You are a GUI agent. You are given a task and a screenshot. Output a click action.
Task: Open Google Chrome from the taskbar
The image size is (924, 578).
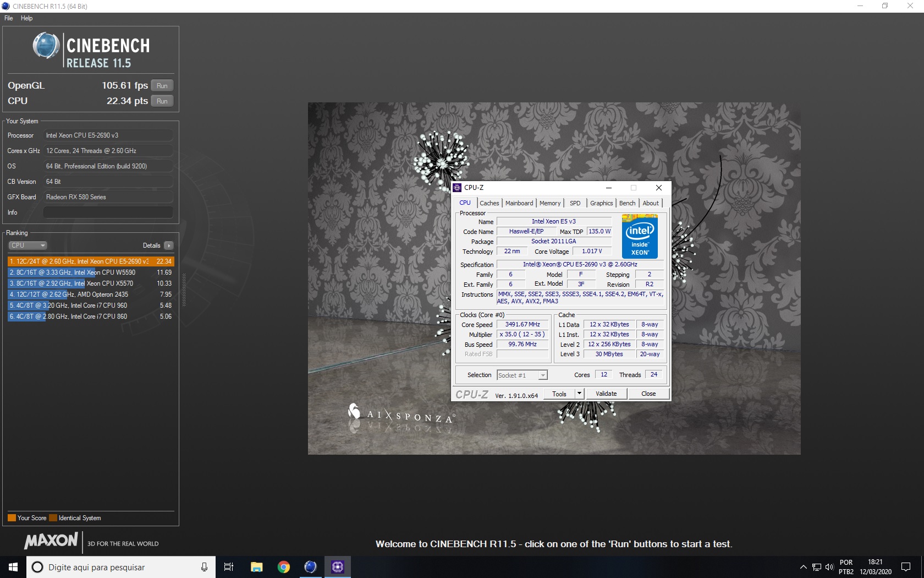click(x=283, y=567)
